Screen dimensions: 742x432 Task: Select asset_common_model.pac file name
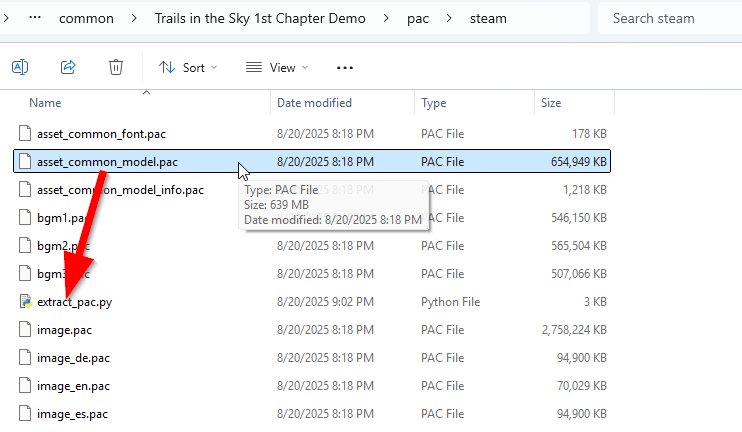(x=107, y=162)
